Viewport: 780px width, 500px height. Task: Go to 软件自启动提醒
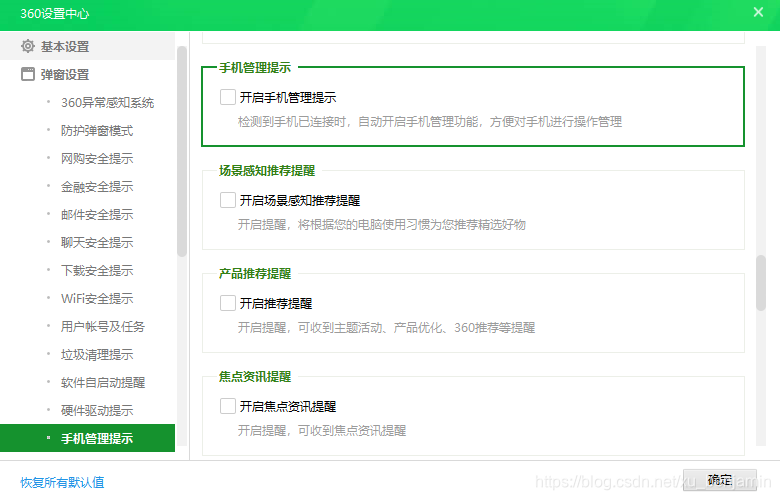point(103,382)
